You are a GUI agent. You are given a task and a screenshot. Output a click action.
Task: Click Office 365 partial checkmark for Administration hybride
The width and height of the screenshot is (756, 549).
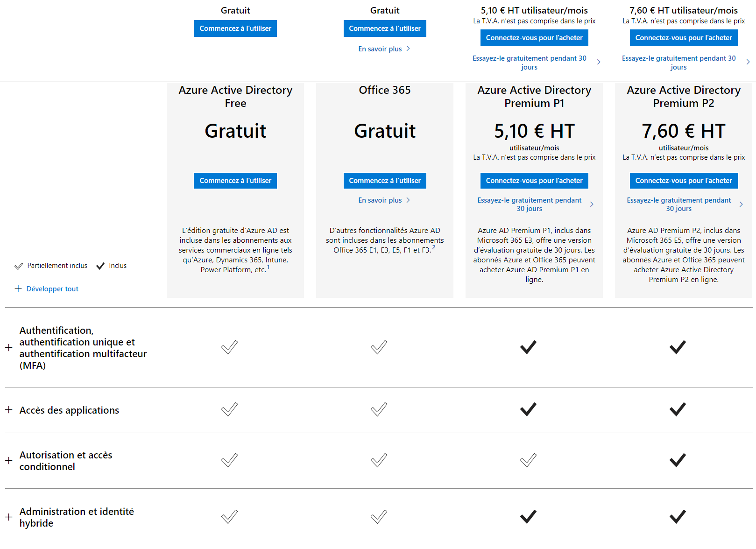coord(379,516)
